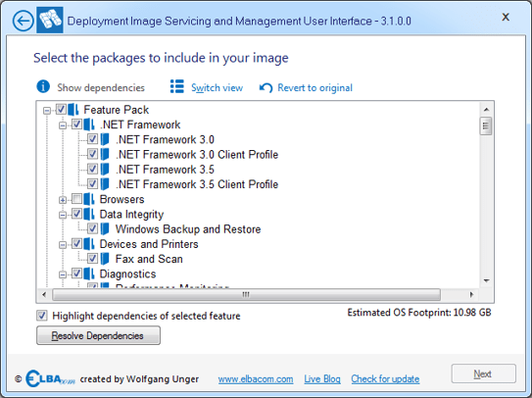Click the Next button

[483, 373]
